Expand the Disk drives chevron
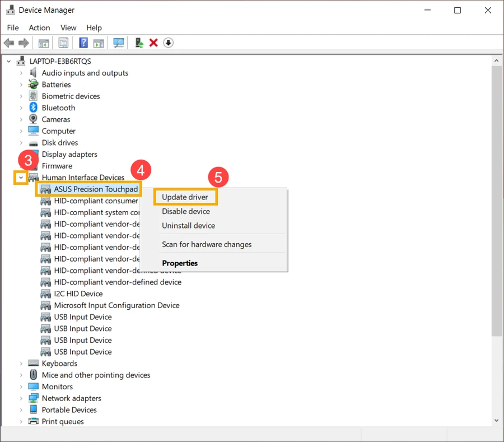 point(21,142)
